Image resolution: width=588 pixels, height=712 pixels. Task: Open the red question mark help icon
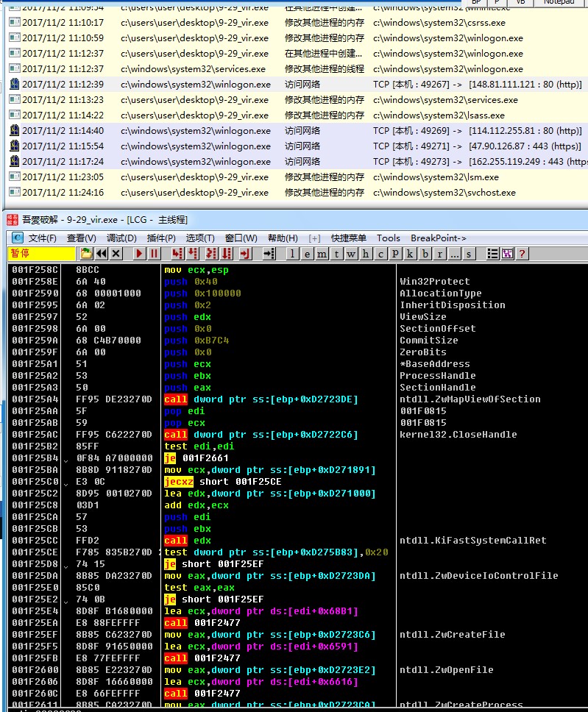523,254
